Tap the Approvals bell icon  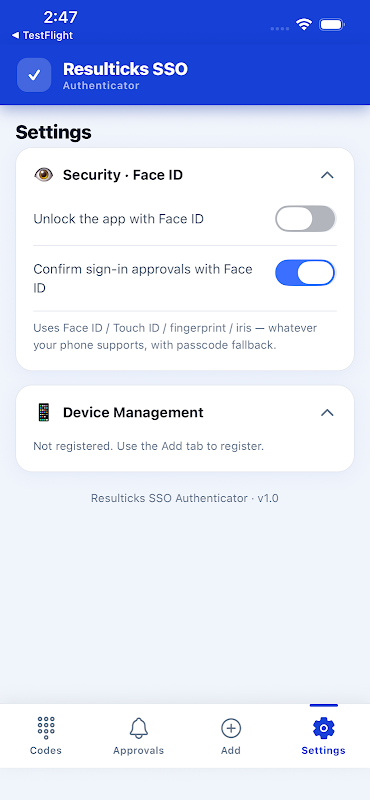(138, 728)
